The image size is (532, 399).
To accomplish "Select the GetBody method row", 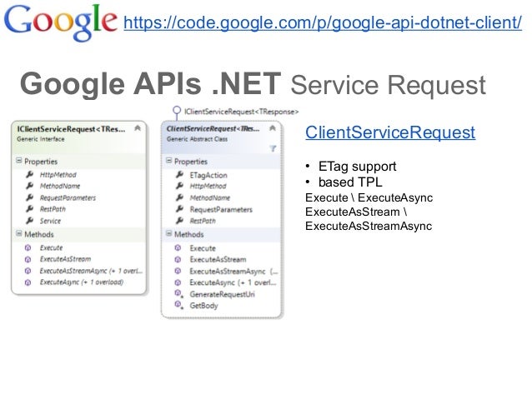I will click(x=203, y=306).
